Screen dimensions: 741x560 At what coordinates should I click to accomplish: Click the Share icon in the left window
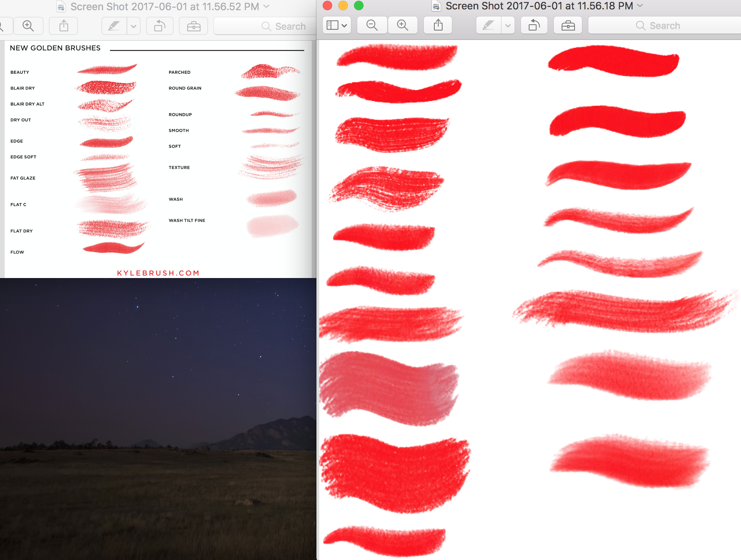tap(63, 25)
